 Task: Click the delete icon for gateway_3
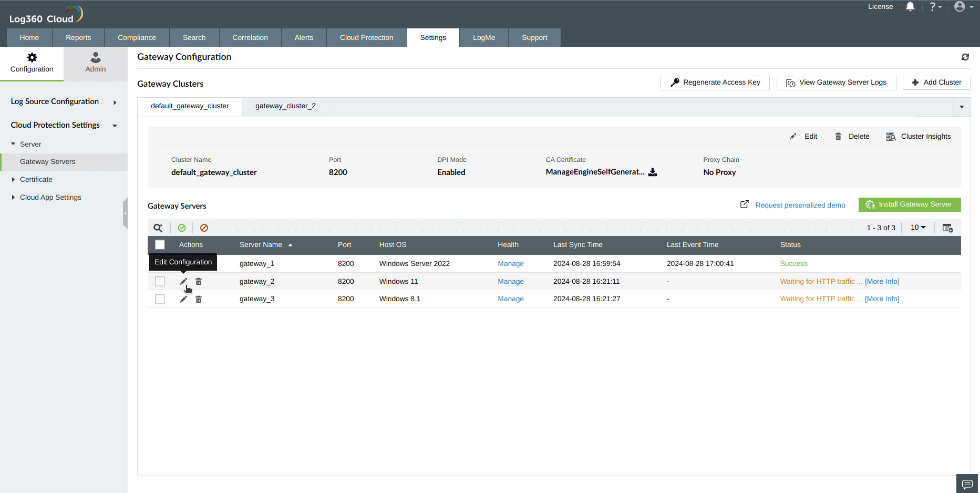198,299
